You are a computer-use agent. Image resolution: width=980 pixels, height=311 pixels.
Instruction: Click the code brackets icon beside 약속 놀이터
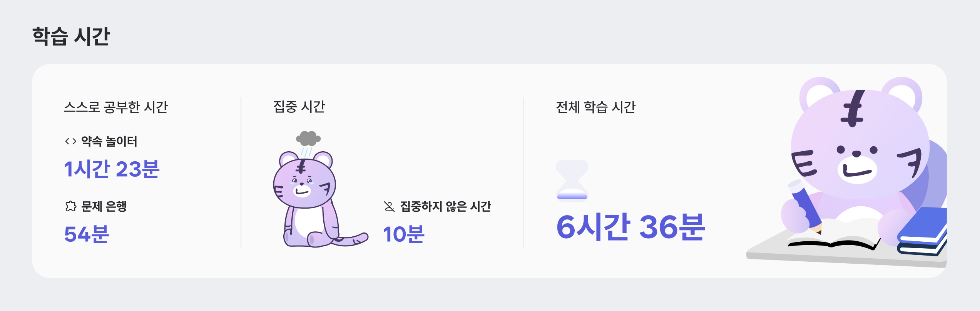coord(70,142)
